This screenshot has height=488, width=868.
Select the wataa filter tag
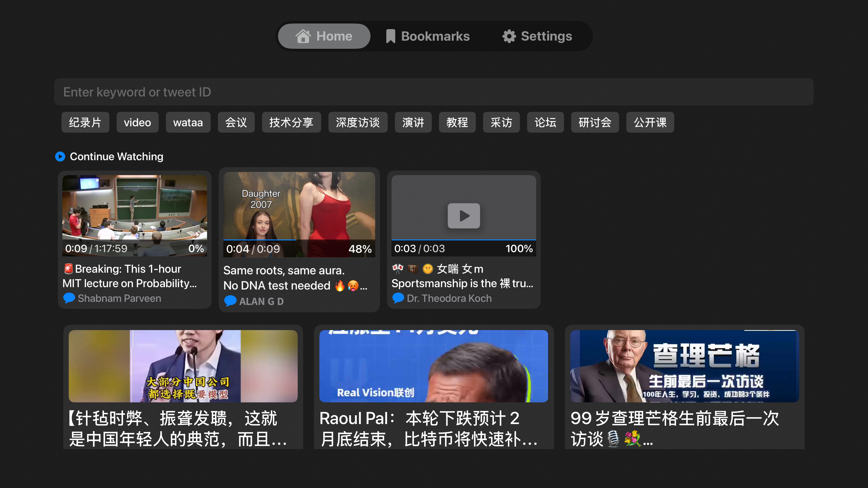click(x=188, y=122)
